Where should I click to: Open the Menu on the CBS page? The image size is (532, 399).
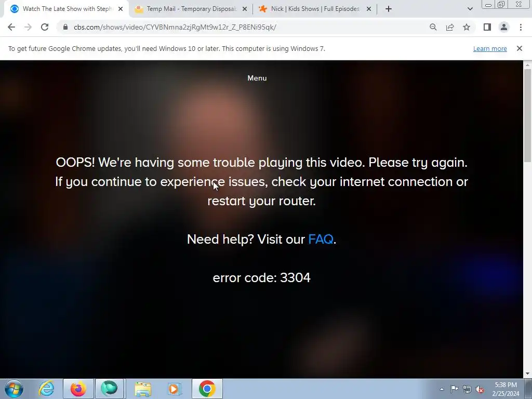click(257, 78)
